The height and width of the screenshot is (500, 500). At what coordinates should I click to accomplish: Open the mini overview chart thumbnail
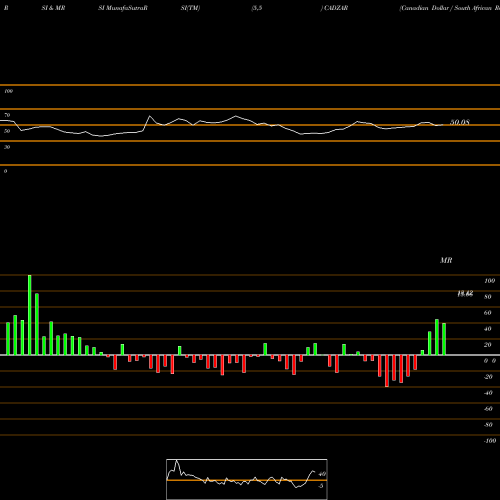tap(247, 479)
